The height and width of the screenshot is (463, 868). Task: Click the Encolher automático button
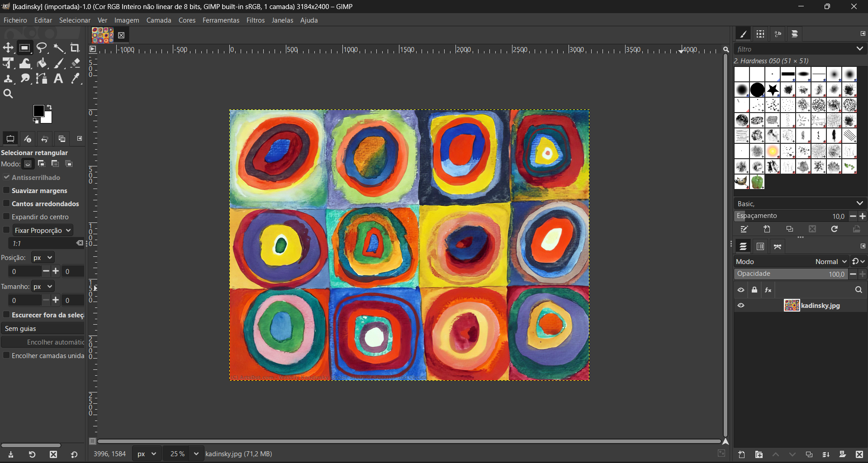[43, 342]
